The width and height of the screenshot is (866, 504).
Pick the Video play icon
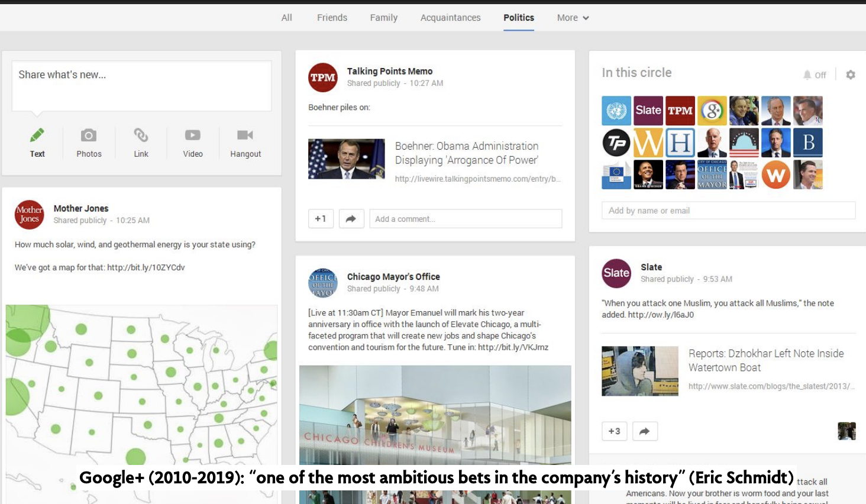193,135
